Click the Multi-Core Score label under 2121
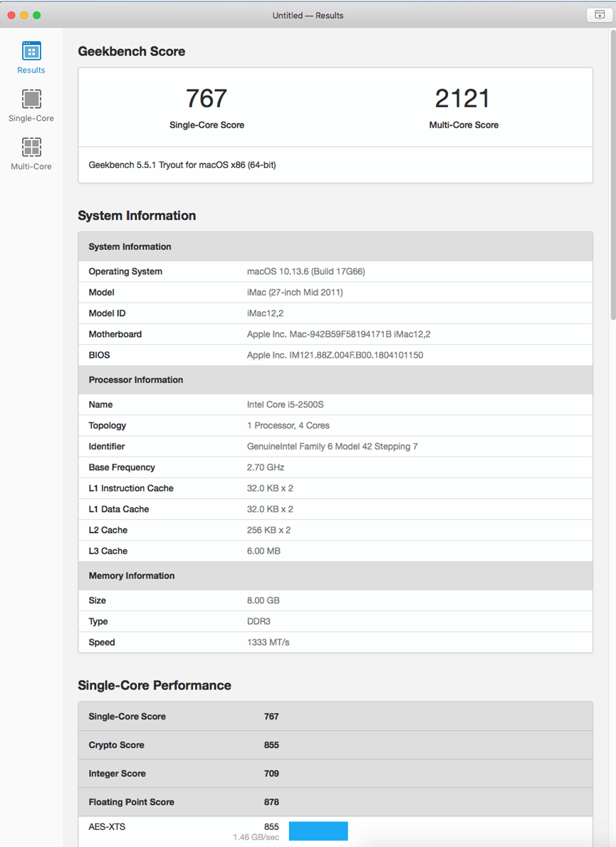This screenshot has width=616, height=847. coord(464,125)
